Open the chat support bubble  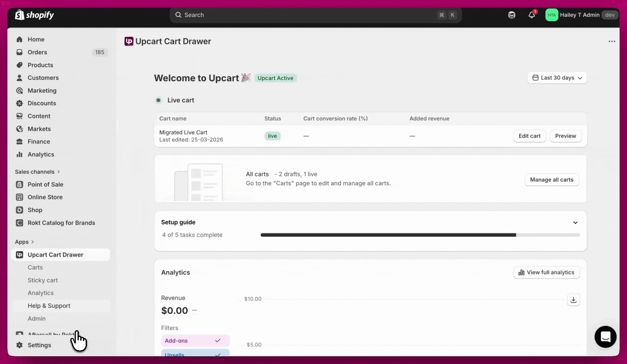pos(605,337)
